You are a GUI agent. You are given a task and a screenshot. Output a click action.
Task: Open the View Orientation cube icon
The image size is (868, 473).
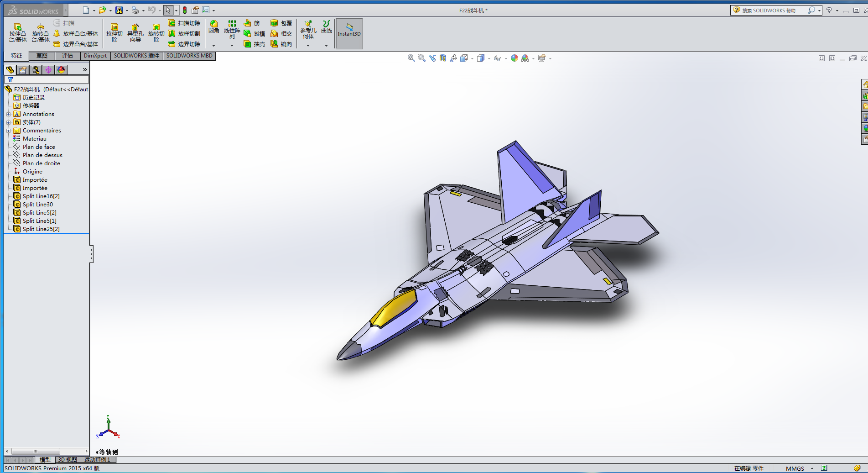click(464, 58)
